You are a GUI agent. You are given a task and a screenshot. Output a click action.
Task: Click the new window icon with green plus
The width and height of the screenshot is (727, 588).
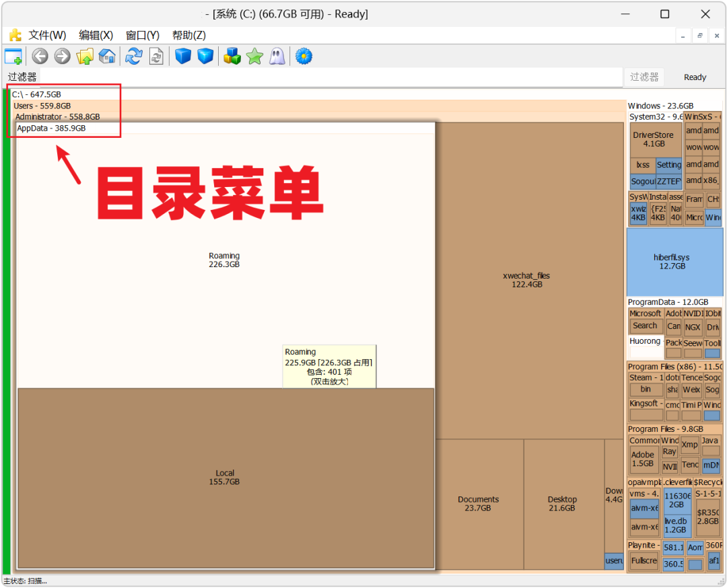pos(13,57)
